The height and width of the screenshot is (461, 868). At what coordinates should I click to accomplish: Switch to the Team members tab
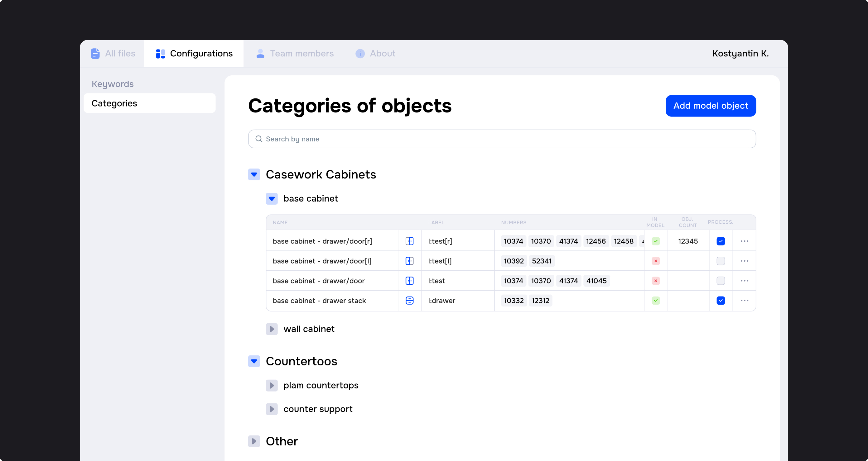pos(301,53)
